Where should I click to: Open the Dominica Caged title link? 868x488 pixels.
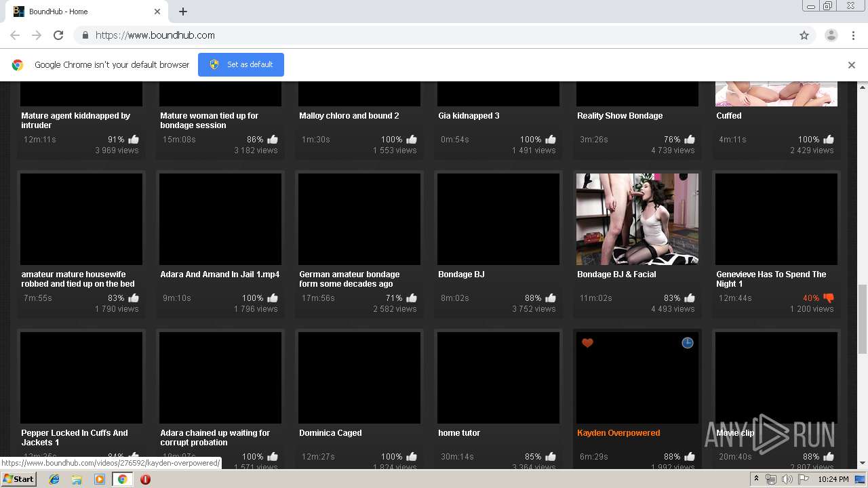pos(330,433)
